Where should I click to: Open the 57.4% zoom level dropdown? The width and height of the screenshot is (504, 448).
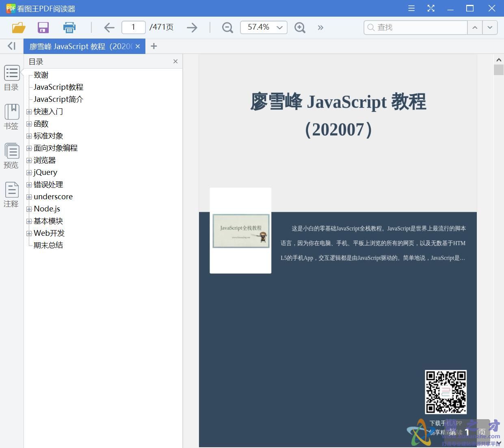(x=279, y=27)
